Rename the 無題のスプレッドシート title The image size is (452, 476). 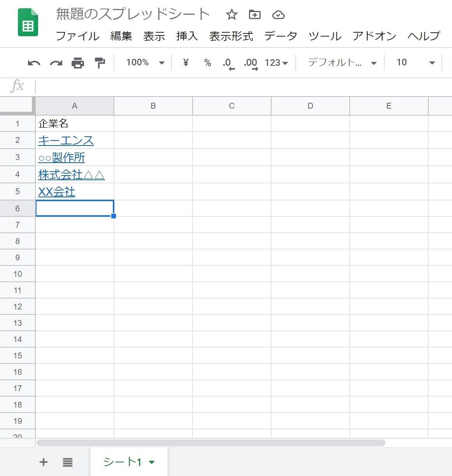[x=133, y=15]
